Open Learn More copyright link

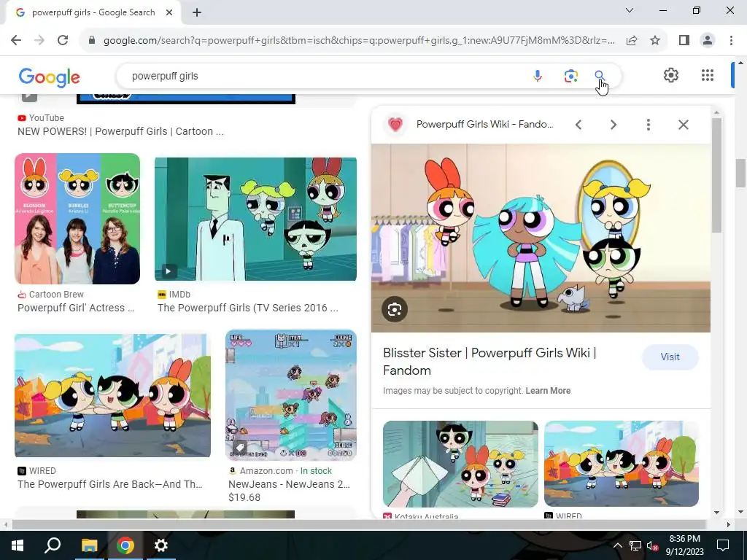click(x=548, y=391)
